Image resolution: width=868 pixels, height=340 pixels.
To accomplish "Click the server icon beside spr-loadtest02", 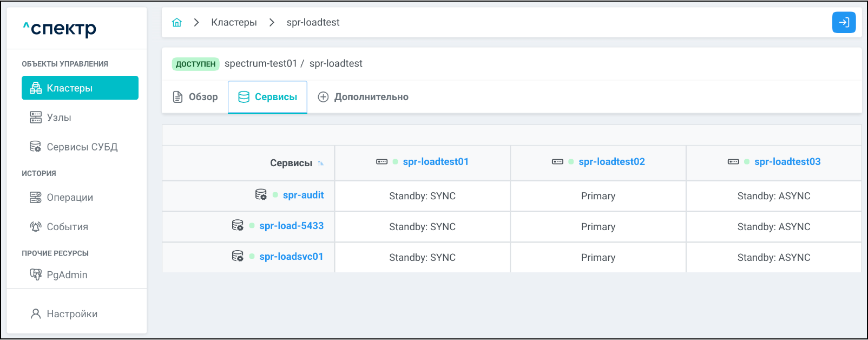I will point(557,162).
